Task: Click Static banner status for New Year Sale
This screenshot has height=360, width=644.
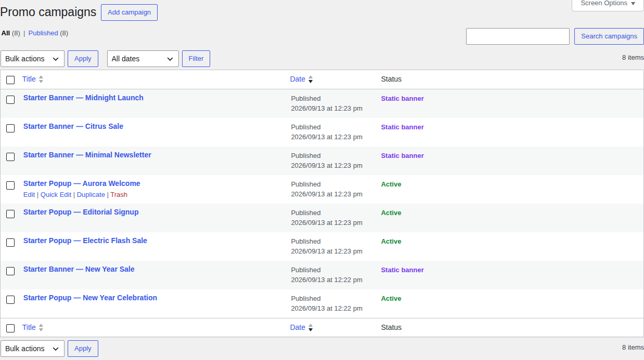Action: pyautogui.click(x=403, y=270)
